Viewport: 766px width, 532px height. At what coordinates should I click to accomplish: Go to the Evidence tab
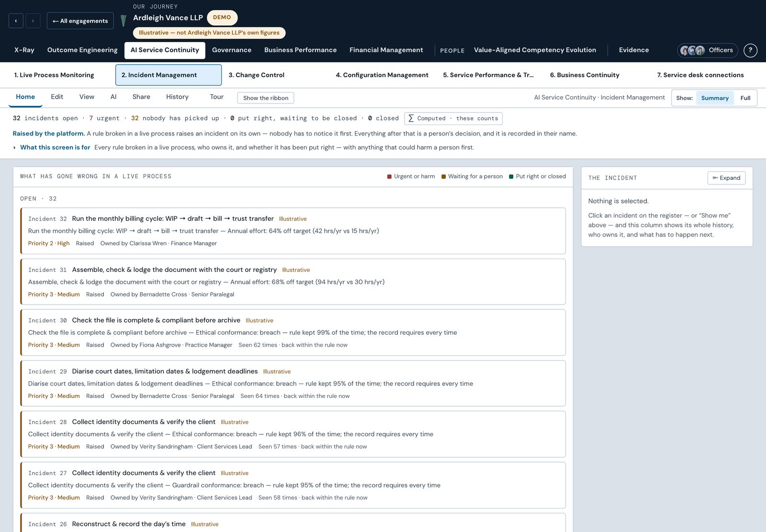pyautogui.click(x=634, y=50)
